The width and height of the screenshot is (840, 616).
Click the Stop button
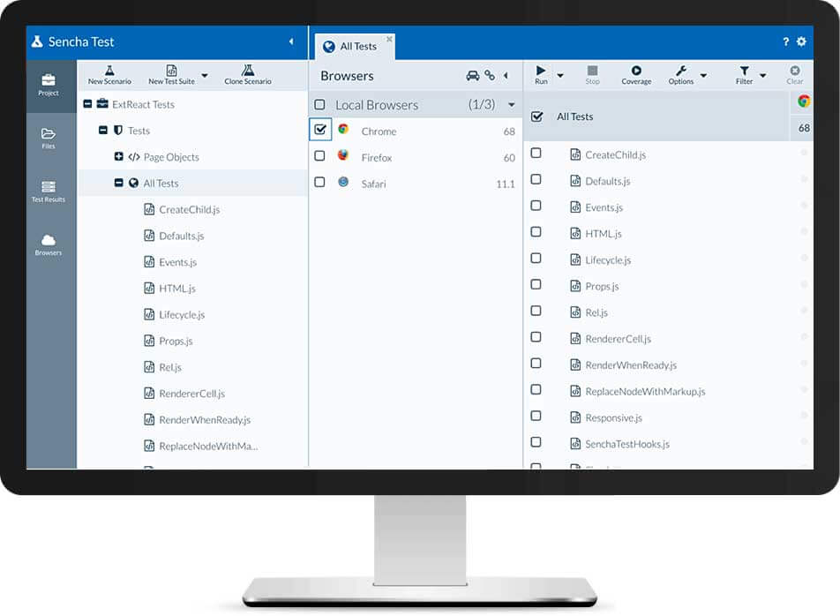tap(592, 74)
